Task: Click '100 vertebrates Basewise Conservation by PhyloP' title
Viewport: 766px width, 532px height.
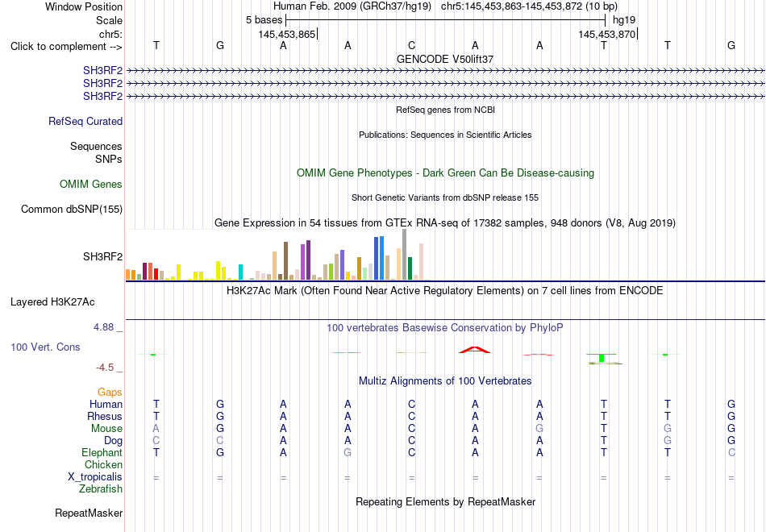Action: (x=445, y=328)
